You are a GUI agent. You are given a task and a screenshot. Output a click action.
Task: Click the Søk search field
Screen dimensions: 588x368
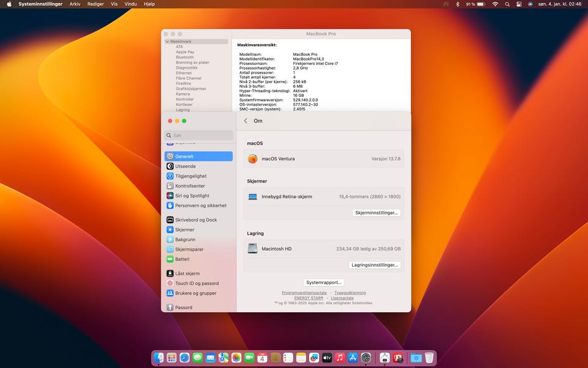(x=199, y=136)
